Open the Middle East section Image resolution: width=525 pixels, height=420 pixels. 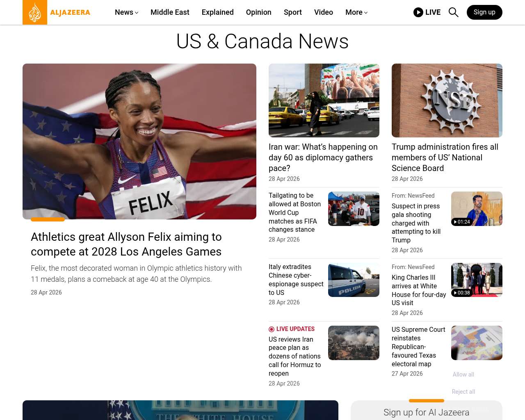pos(170,12)
